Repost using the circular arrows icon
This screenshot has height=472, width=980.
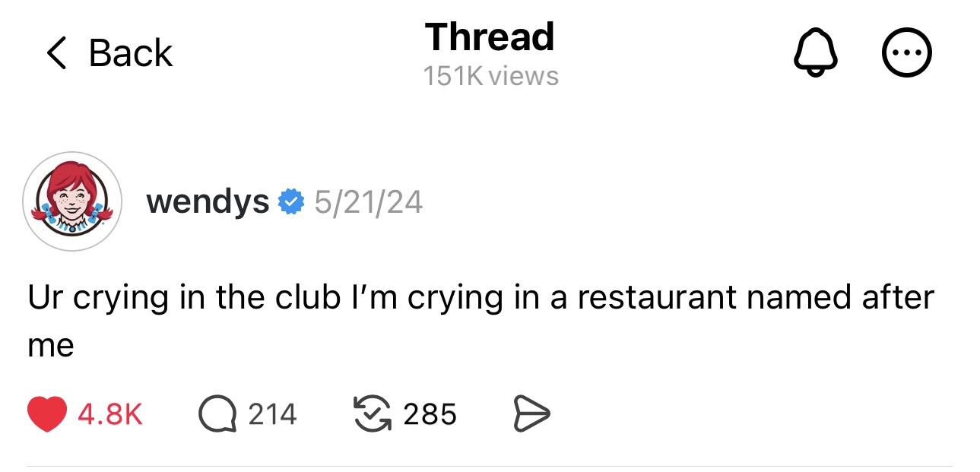coord(372,414)
